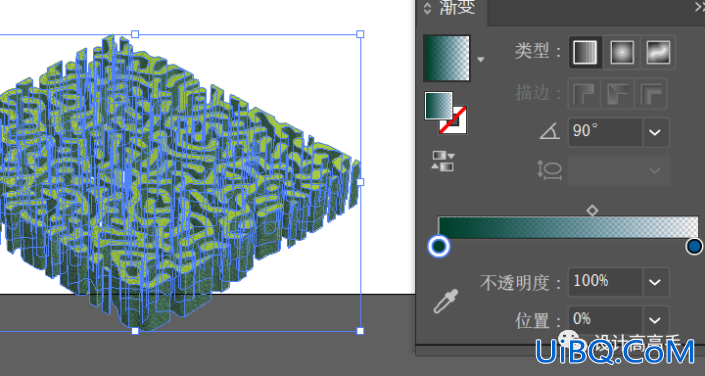The width and height of the screenshot is (705, 376).
Task: Select the left dark green gradient stop
Action: [x=439, y=246]
